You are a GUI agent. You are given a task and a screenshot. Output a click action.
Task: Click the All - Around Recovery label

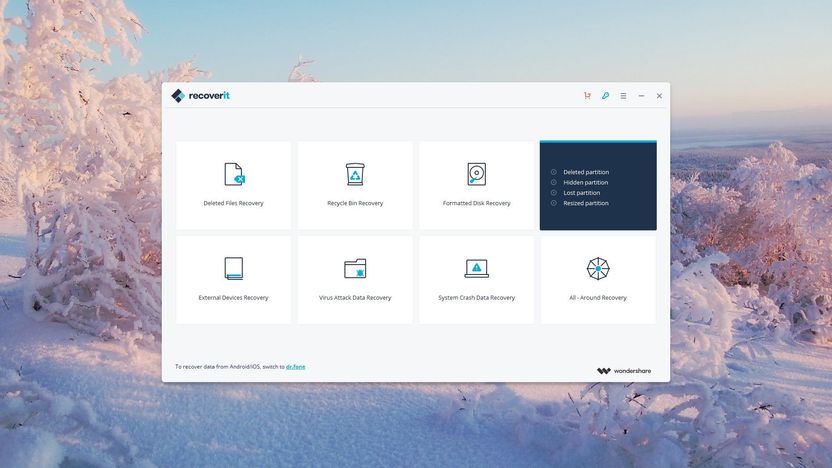tap(598, 298)
